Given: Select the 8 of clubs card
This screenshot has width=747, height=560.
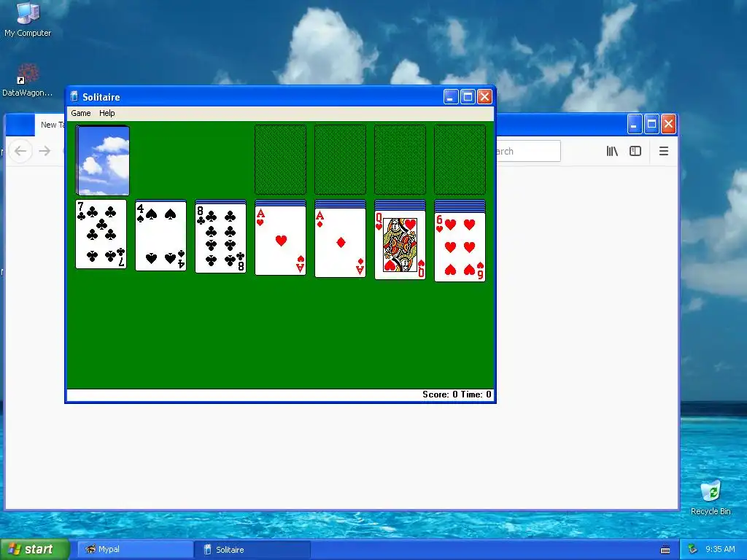Looking at the screenshot, I should click(x=220, y=238).
